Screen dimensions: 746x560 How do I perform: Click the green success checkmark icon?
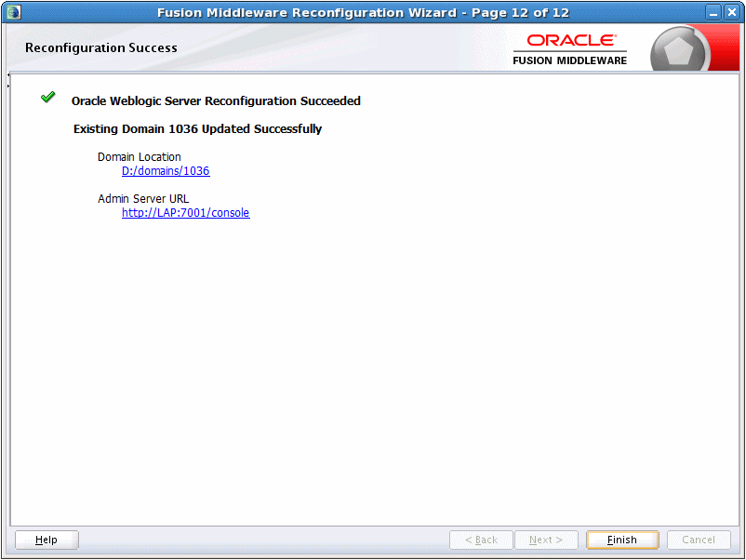pos(48,97)
